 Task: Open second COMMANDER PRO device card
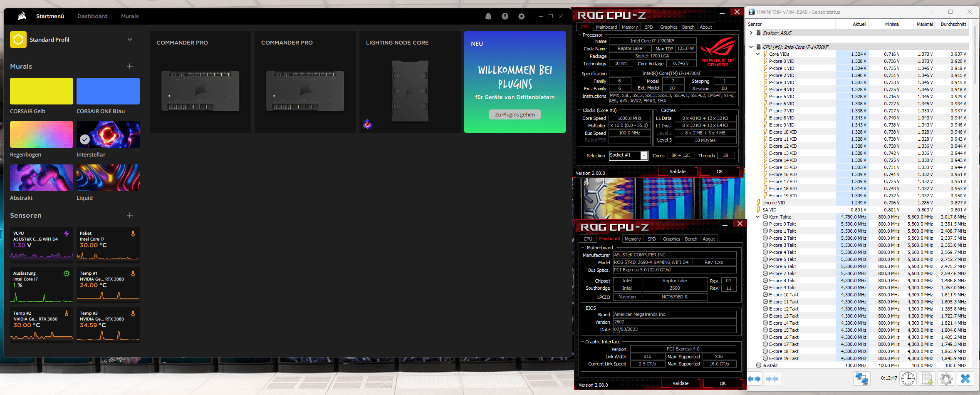[x=305, y=82]
